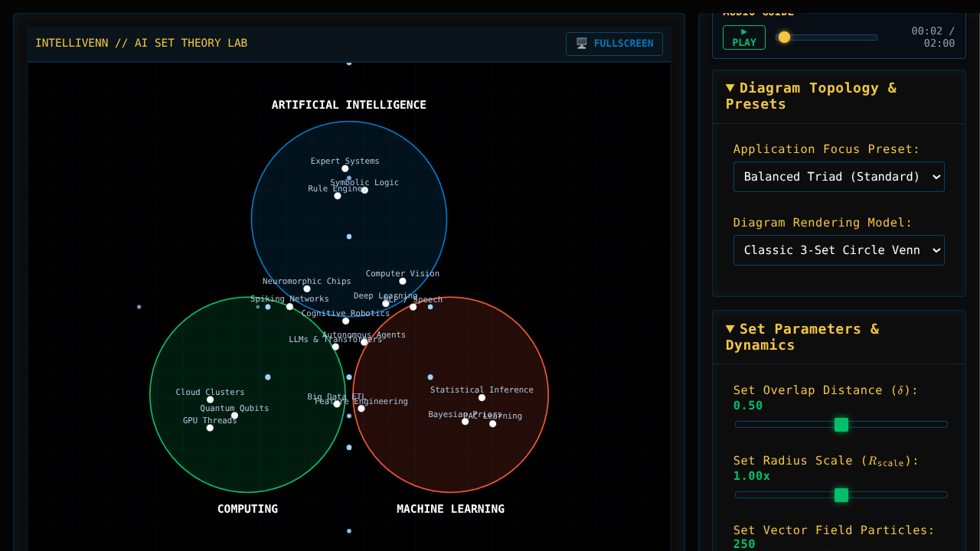Select the Big Data ETL node

coord(337,404)
